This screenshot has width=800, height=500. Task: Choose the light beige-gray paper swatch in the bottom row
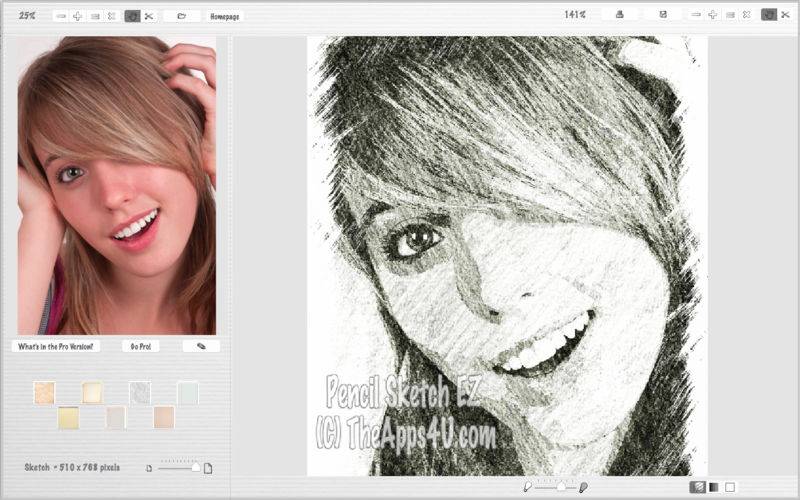pos(116,418)
